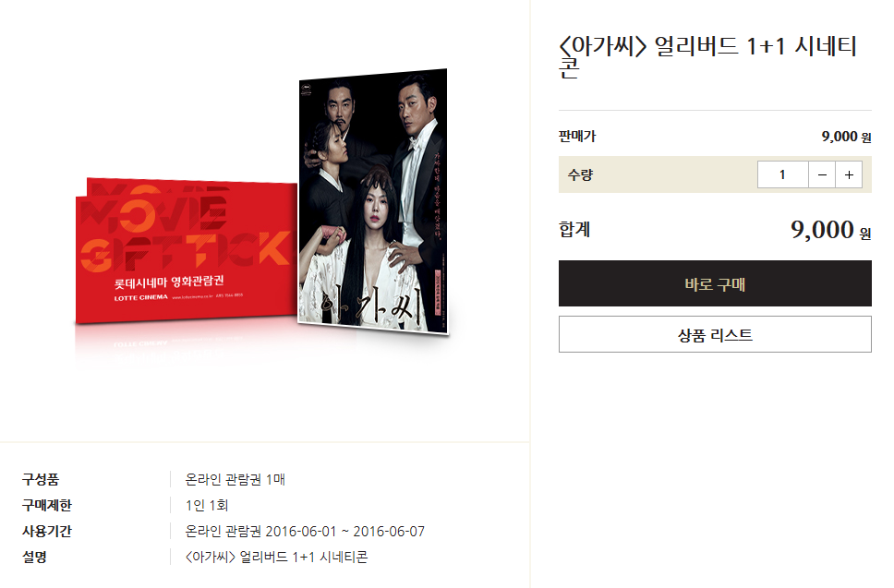Increase quantity with the plus button
Screen dimensions: 894x588
coord(849,174)
